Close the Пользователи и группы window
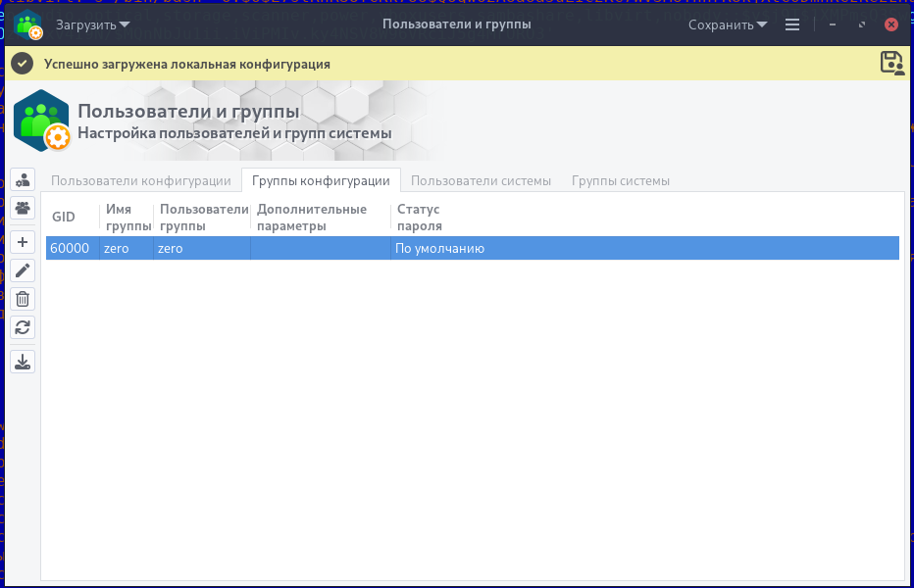The height and width of the screenshot is (588, 914). [891, 24]
